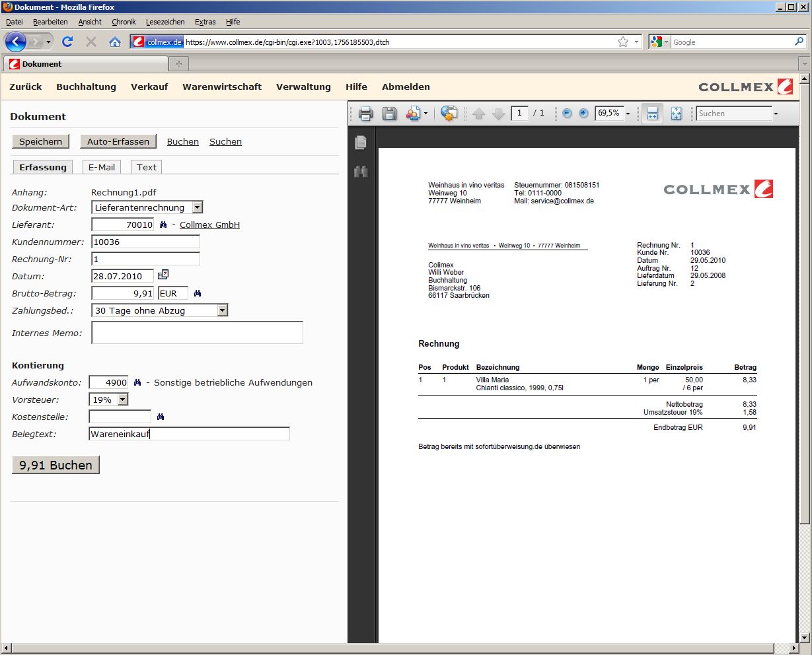Click the binoculars icon next to Aufwandskonto
This screenshot has height=655, width=812.
tap(137, 383)
